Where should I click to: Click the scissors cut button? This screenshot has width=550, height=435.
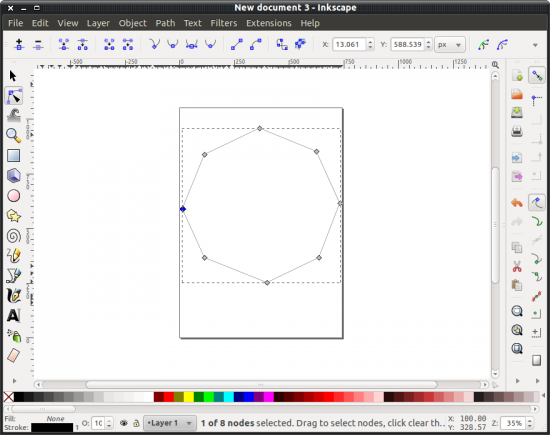(517, 266)
